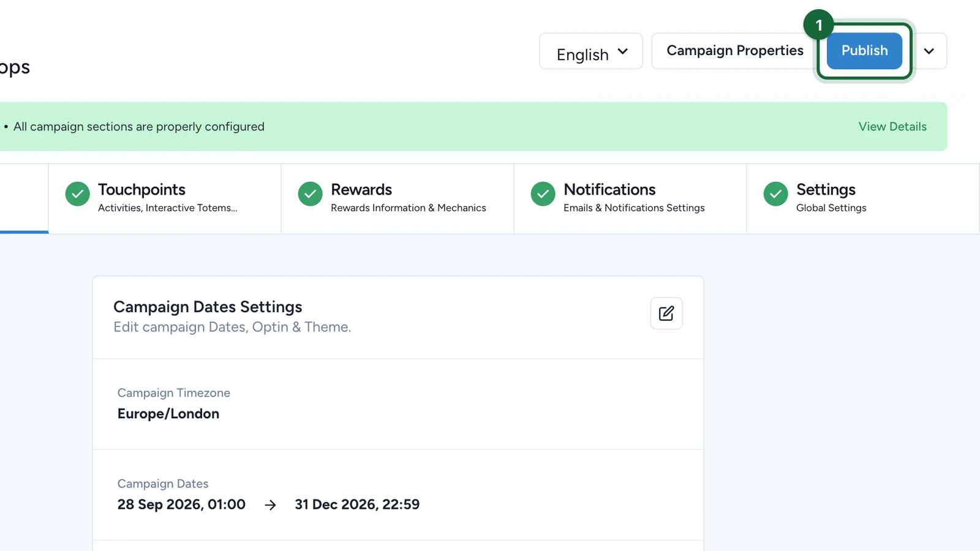Expand the dropdown arrow next to Publish
This screenshot has height=551, width=980.
[x=929, y=51]
